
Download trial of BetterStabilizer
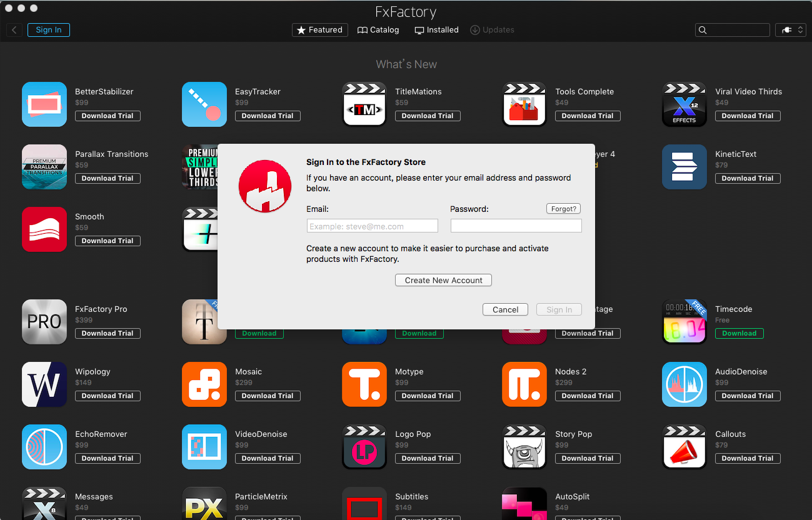(108, 116)
